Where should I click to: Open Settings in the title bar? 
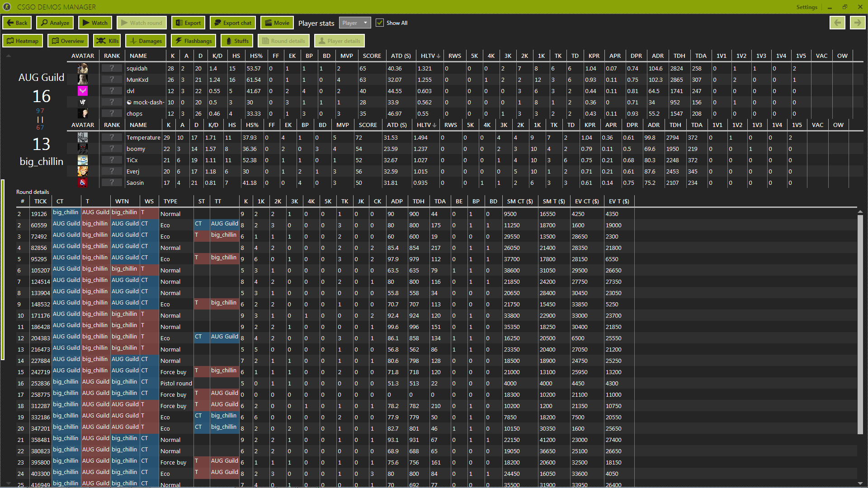tap(807, 7)
